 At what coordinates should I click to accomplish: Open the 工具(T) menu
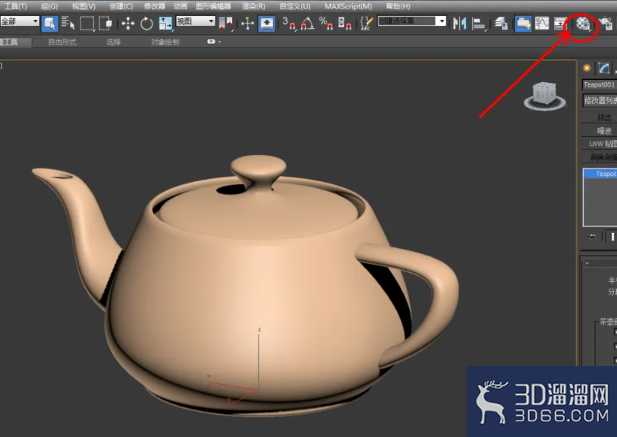click(x=16, y=6)
